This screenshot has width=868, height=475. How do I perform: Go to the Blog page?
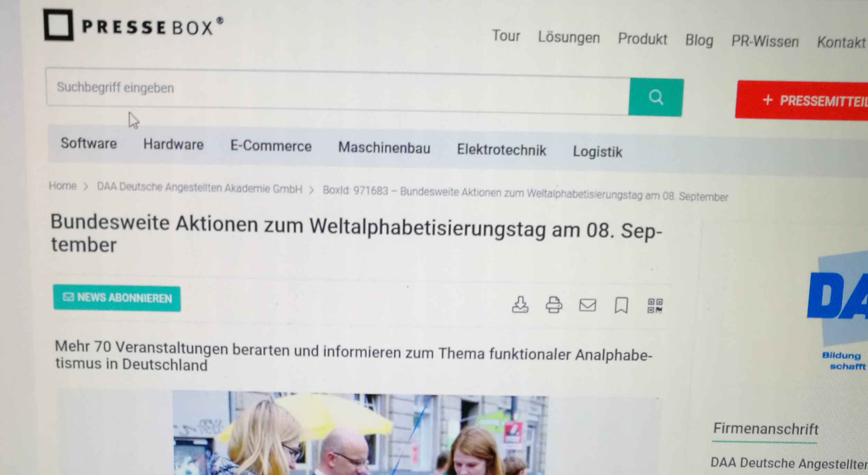pos(699,40)
